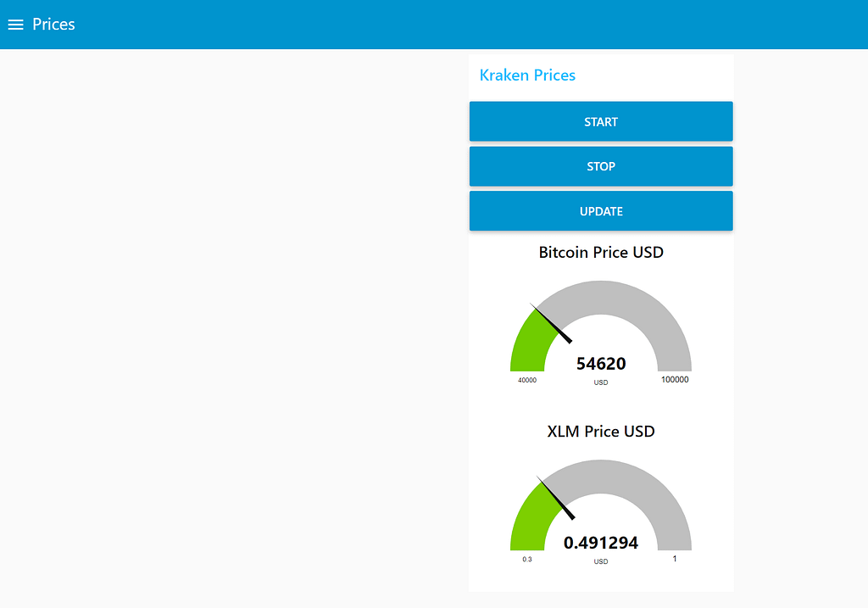Click the Bitcoin gauge needle
This screenshot has width=868, height=608.
(x=551, y=323)
